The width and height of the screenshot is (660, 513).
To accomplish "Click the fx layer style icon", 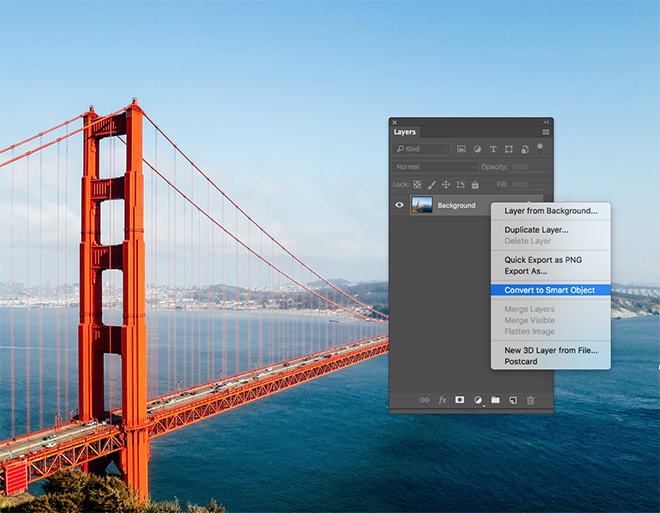I will tap(442, 400).
